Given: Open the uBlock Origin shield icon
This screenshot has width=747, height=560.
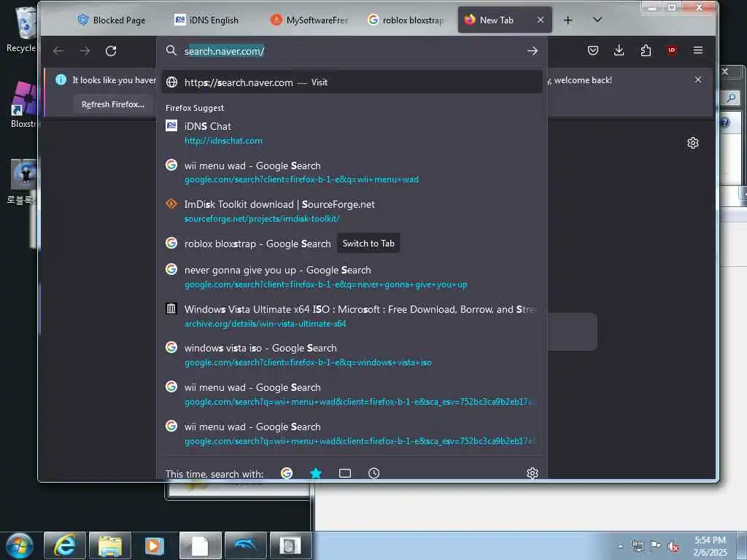Looking at the screenshot, I should click(x=672, y=50).
